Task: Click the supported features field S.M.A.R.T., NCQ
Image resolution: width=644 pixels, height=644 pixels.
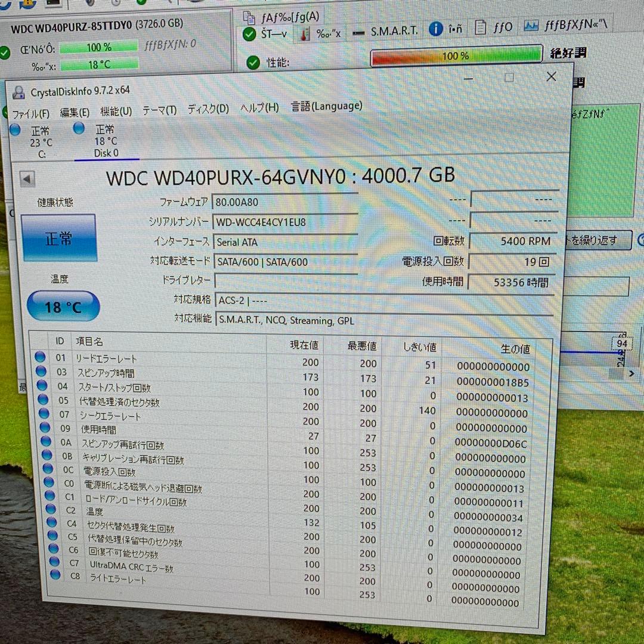Action: tap(383, 320)
